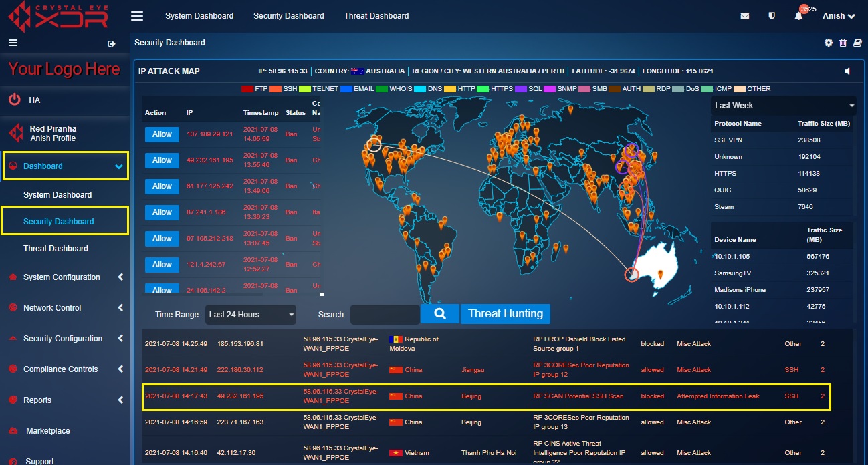The width and height of the screenshot is (868, 465).
Task: Click the Reports sidebar icon
Action: tap(11, 400)
